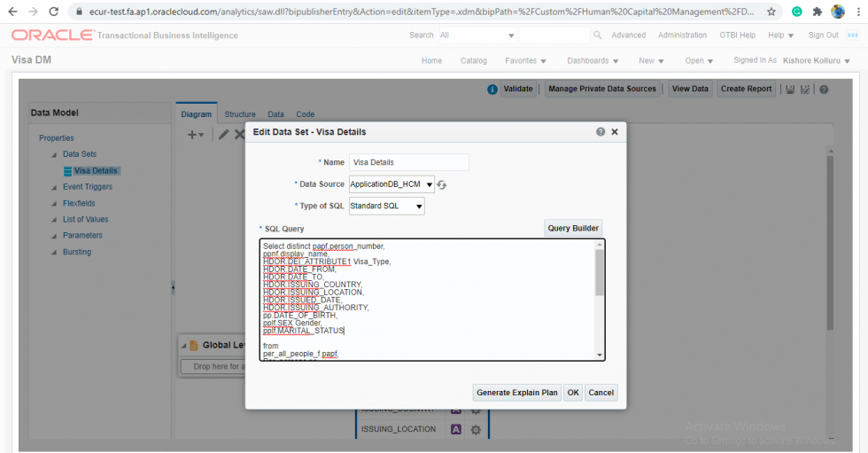Screen dimensions: 868x453
Task: Go to Home in the top menu
Action: 431,60
